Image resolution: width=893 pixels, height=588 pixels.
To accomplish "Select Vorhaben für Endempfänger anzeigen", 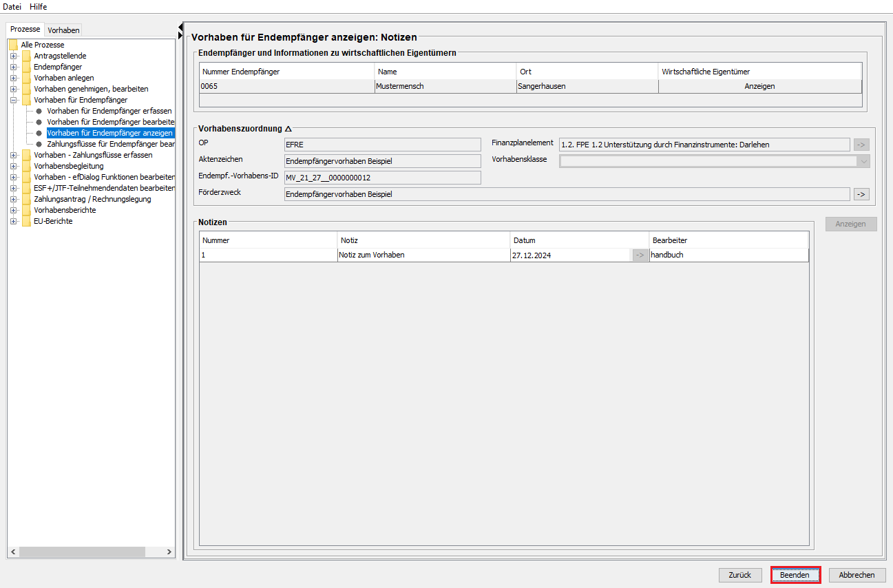I will point(109,133).
